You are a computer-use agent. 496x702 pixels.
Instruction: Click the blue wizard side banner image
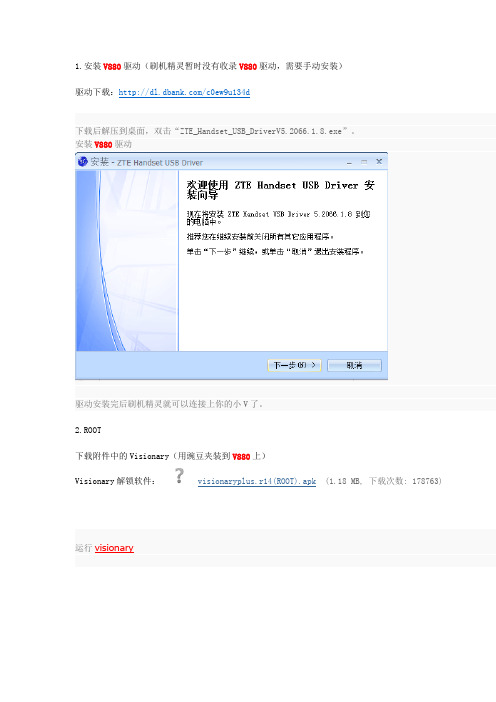point(127,261)
